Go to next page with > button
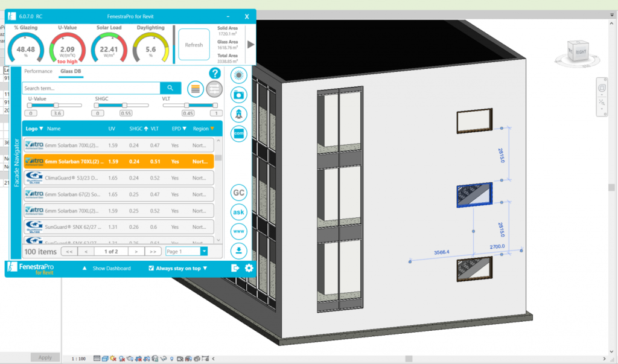The height and width of the screenshot is (364, 618). click(x=136, y=251)
